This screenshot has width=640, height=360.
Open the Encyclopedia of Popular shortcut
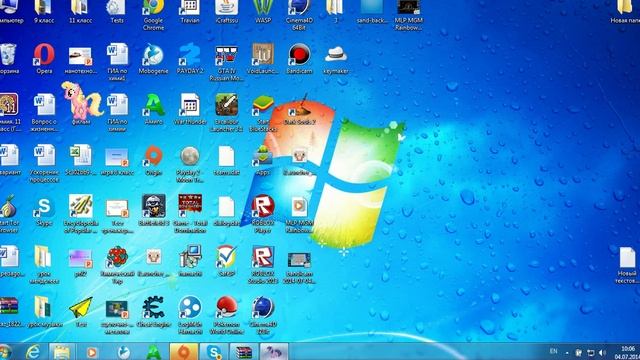tap(80, 214)
